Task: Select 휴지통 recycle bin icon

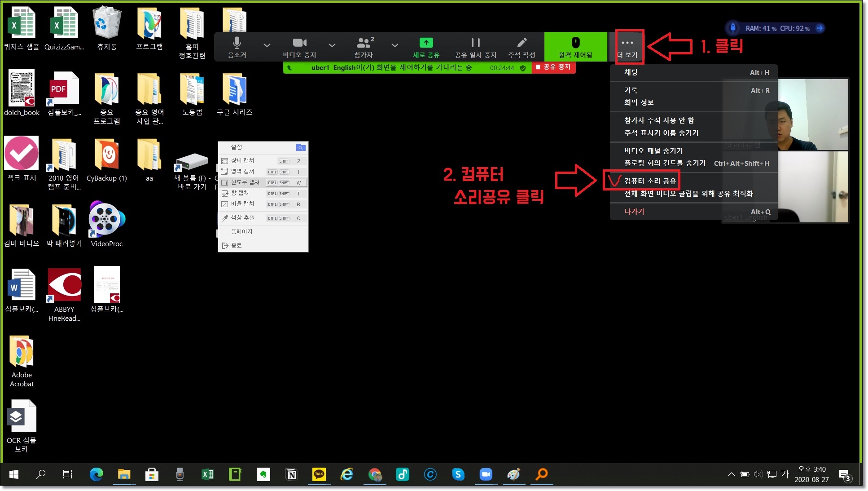Action: point(107,28)
